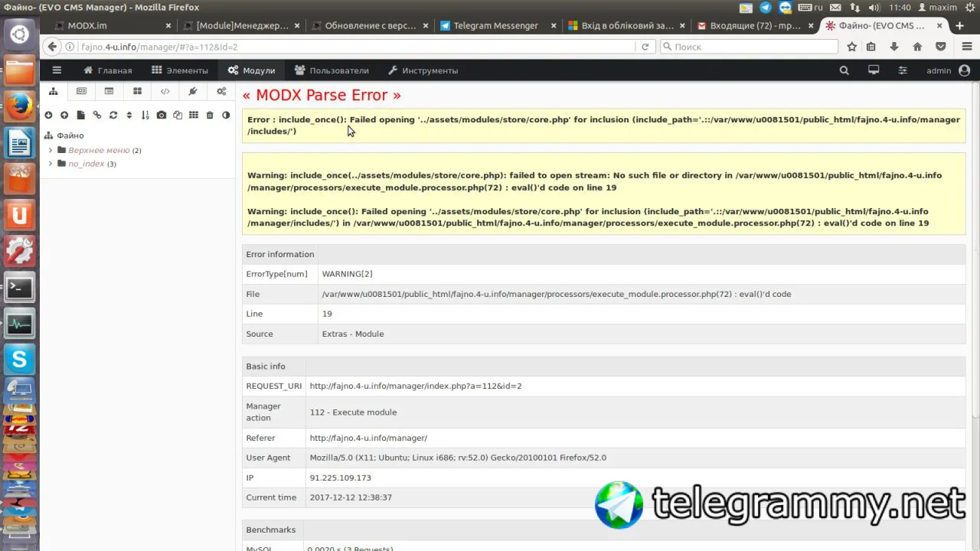Image resolution: width=980 pixels, height=551 pixels.
Task: Switch to the MODX.im browser tab
Action: click(113, 25)
